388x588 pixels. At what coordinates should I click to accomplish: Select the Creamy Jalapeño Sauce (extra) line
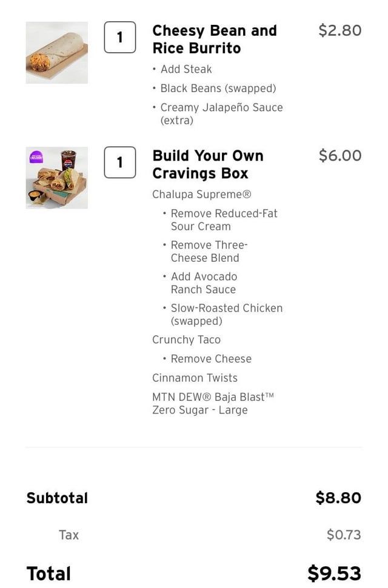[221, 114]
